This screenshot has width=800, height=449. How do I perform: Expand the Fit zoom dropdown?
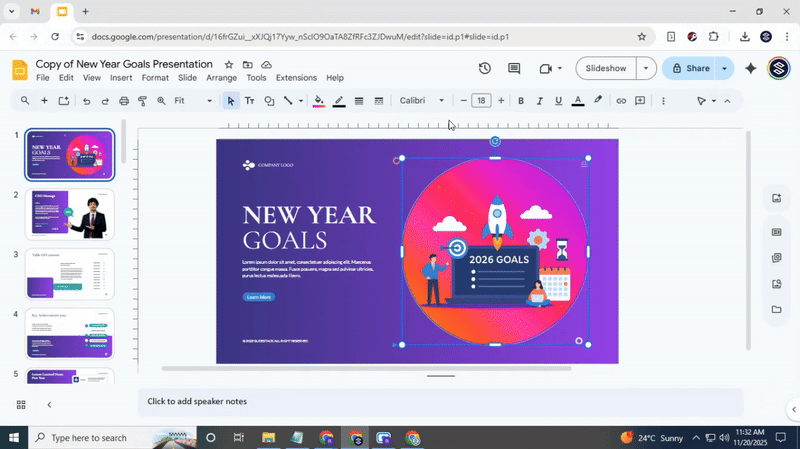(x=193, y=101)
